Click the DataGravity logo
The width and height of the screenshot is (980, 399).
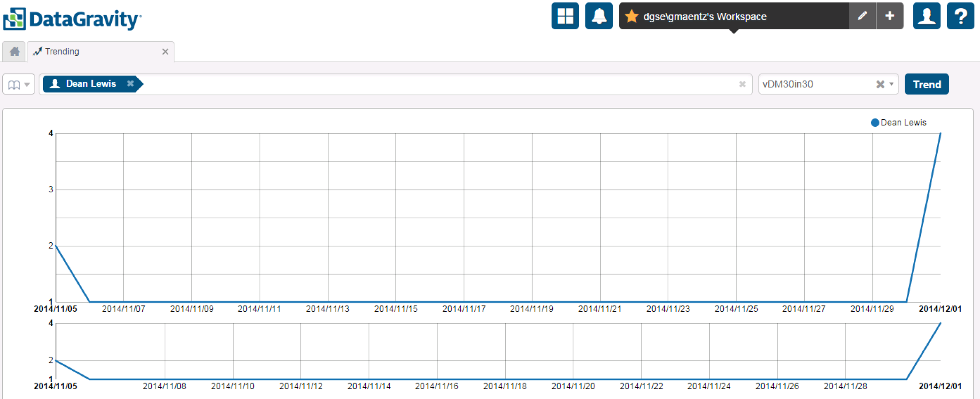coord(73,19)
